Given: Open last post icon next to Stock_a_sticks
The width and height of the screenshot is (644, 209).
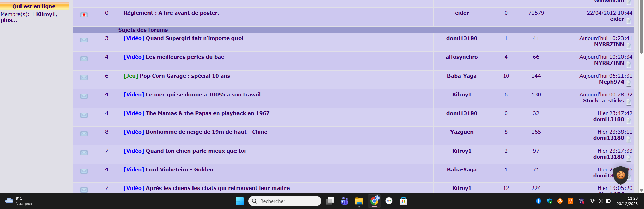Looking at the screenshot, I should click(x=629, y=102).
